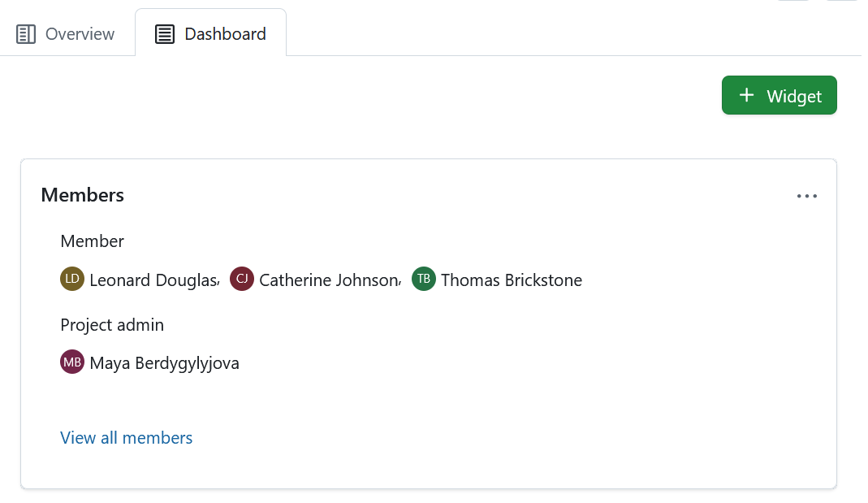868x503 pixels.
Task: Click the Catherine Johnson name link
Action: (327, 280)
